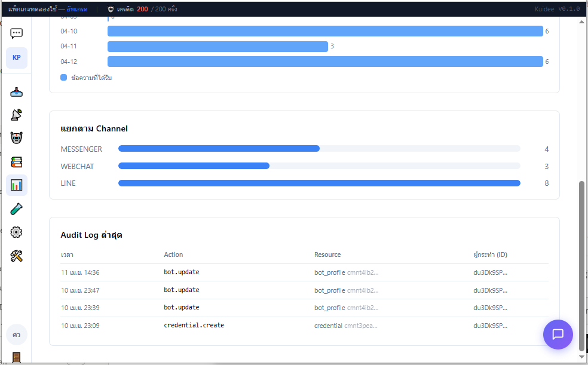Select the 10 เม.ย. 23:39 log time
Viewport: 588px width, 365px height.
coord(80,308)
